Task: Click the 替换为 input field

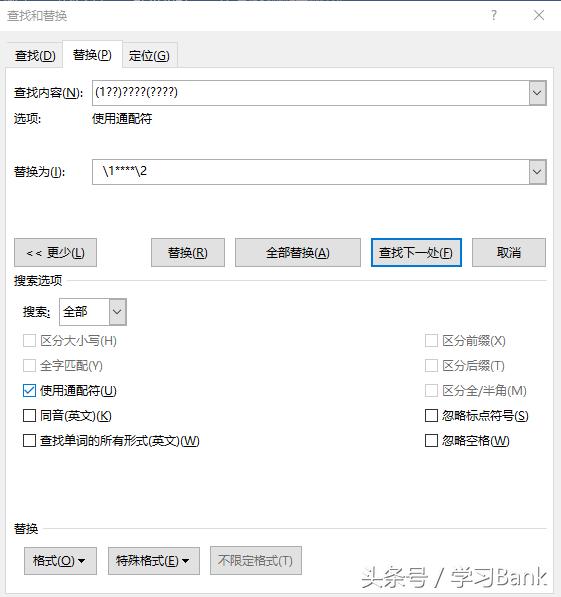Action: 310,172
